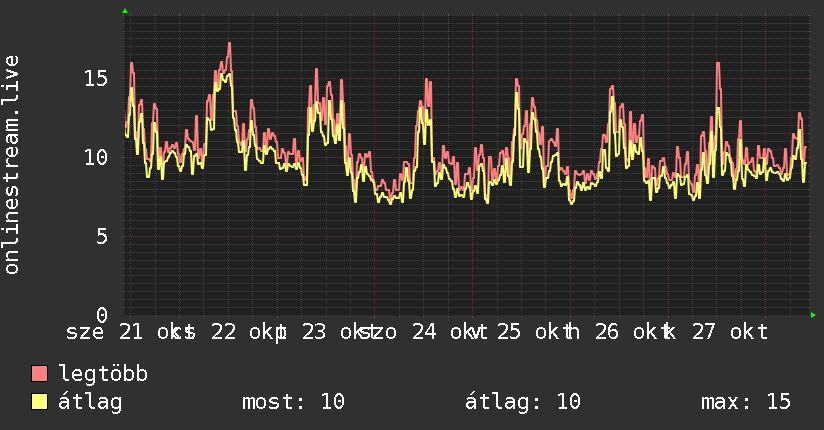Select the legtöbb legend label
The image size is (824, 430).
point(103,374)
